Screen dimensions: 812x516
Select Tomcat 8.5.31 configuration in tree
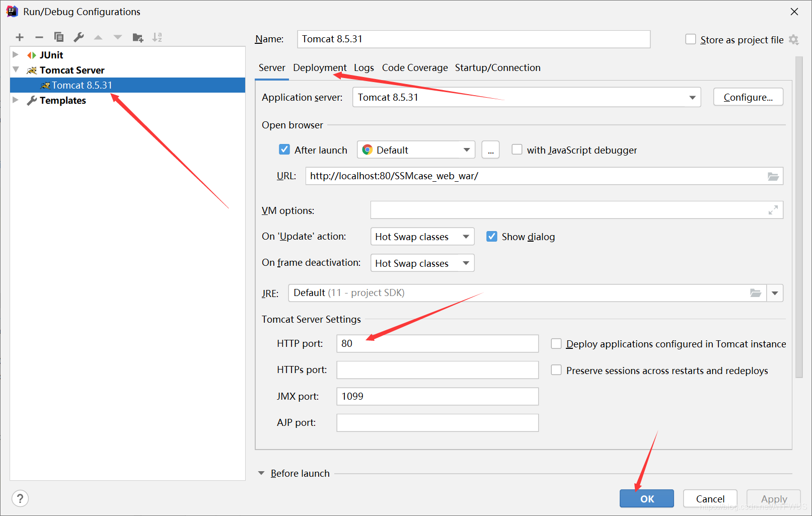click(x=127, y=85)
